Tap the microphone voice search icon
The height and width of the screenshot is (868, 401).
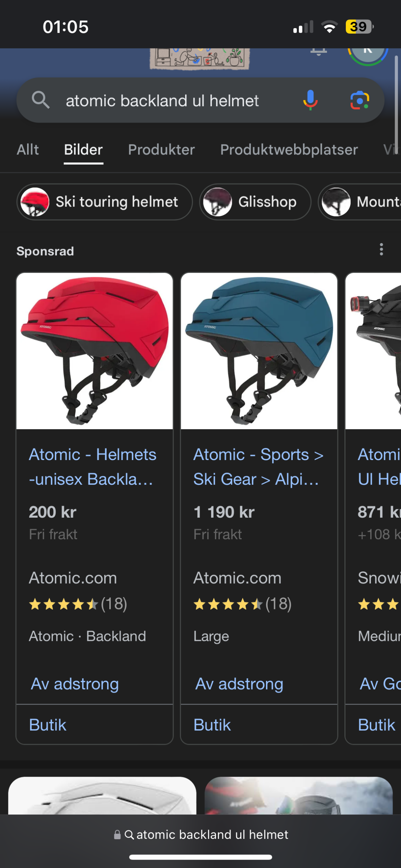click(x=310, y=100)
